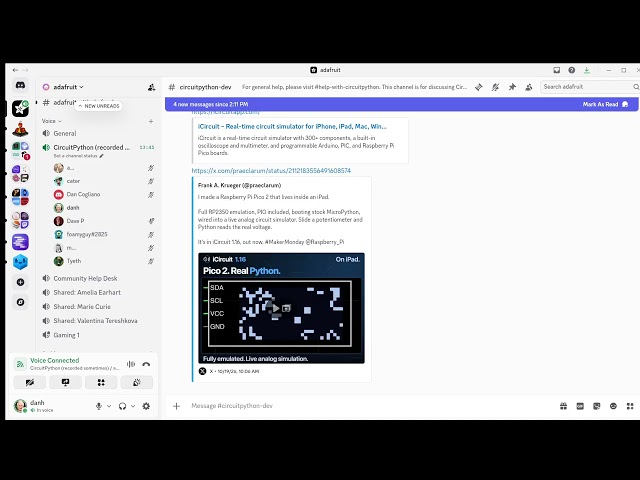The image size is (640, 480).
Task: Open the x.com/praeclarum status link
Action: pos(271,171)
